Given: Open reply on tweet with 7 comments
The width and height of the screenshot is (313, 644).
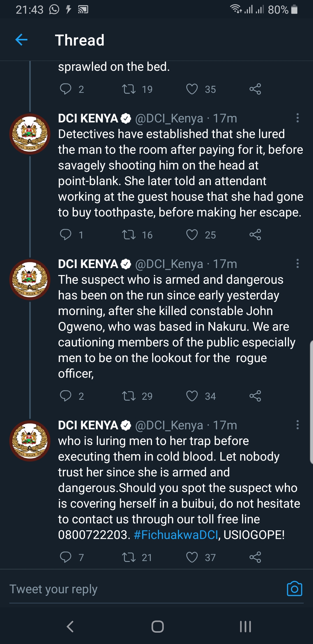Looking at the screenshot, I should coord(65,557).
